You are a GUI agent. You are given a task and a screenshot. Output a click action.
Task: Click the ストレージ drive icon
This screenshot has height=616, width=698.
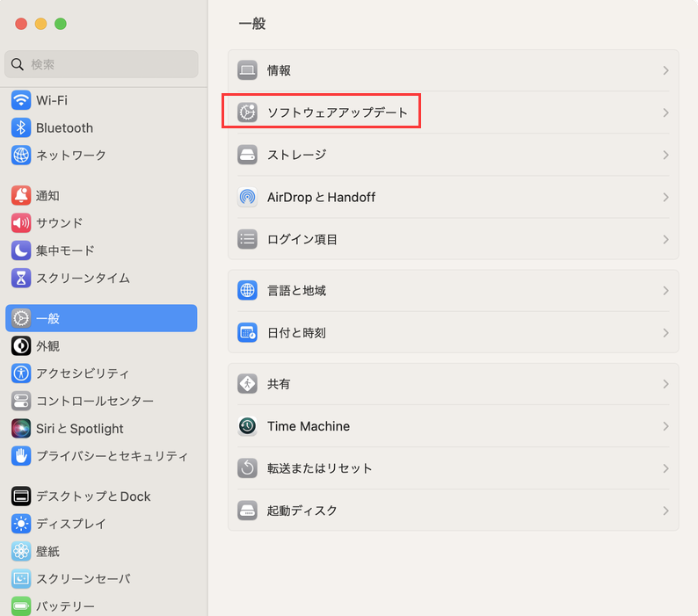pos(248,155)
